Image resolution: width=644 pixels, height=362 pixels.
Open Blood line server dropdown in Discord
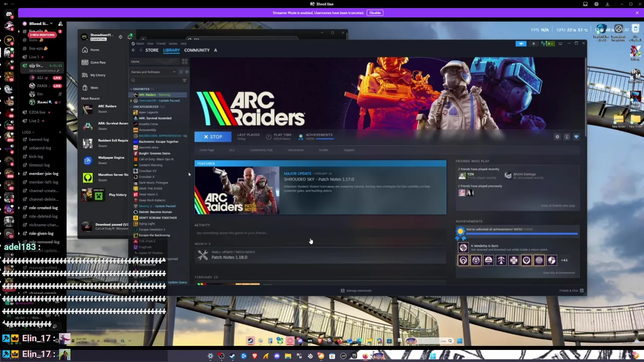[x=42, y=24]
